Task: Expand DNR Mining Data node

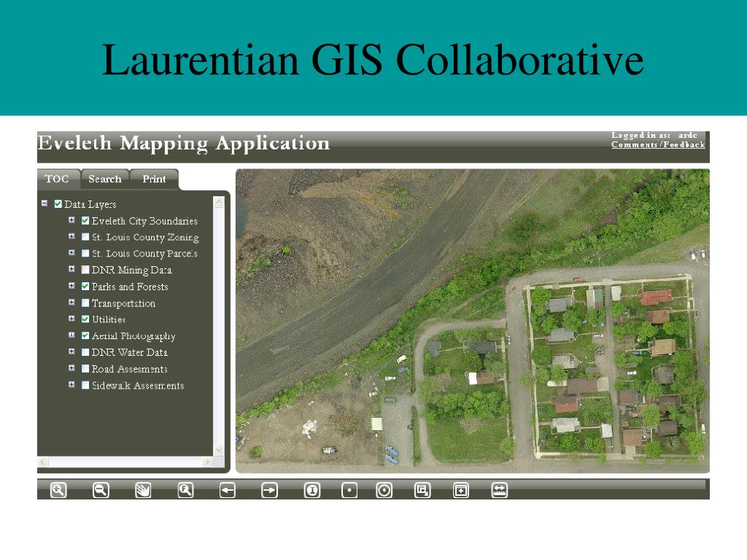Action: click(x=71, y=269)
